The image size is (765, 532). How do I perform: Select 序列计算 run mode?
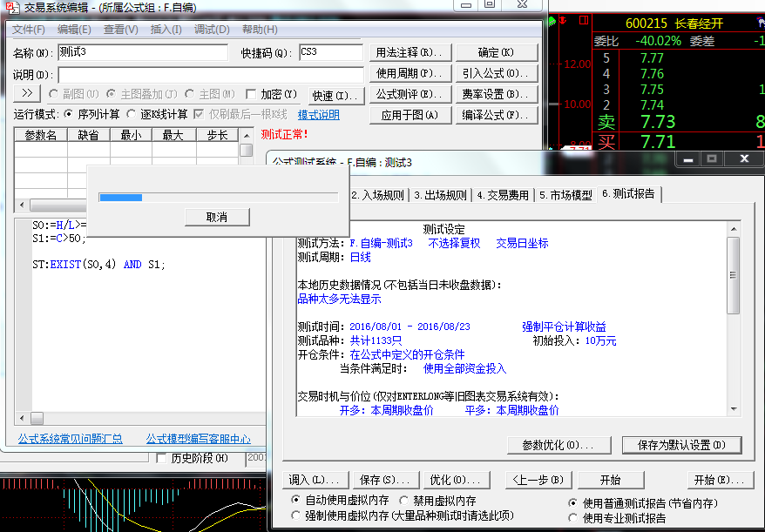69,114
